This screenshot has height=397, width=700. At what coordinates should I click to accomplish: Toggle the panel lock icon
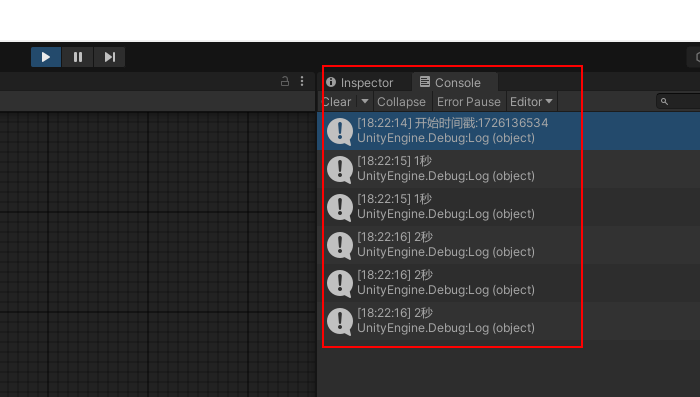click(285, 81)
